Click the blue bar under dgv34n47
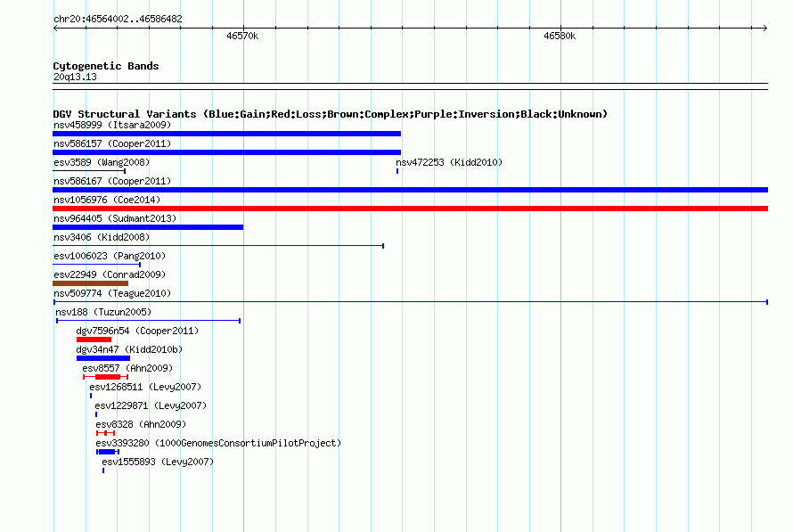 [x=103, y=358]
